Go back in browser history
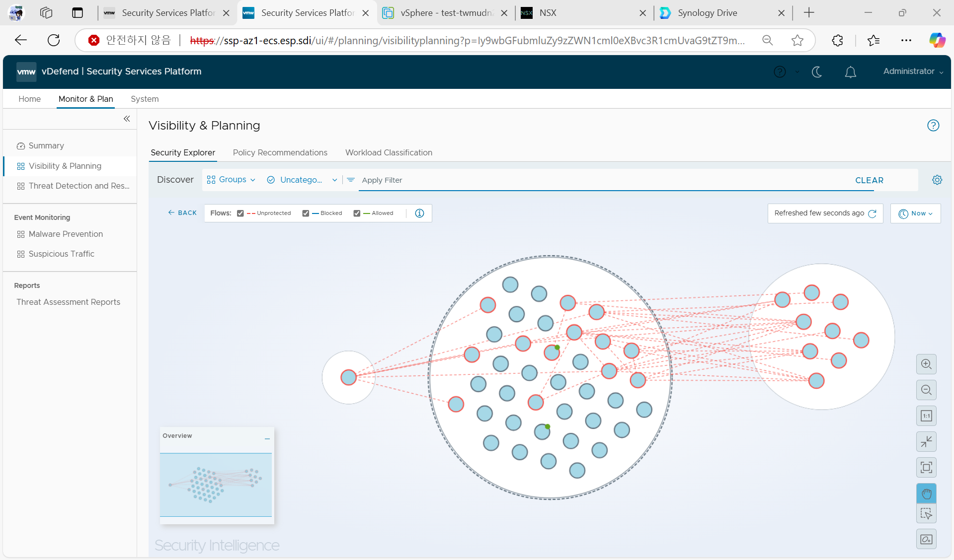This screenshot has height=560, width=954. [21, 40]
